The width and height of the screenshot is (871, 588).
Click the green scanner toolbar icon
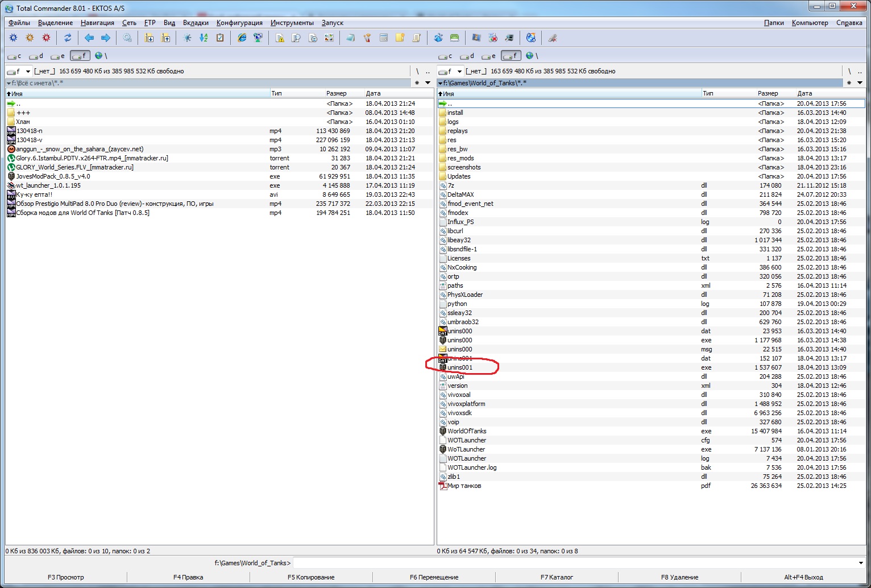(454, 38)
